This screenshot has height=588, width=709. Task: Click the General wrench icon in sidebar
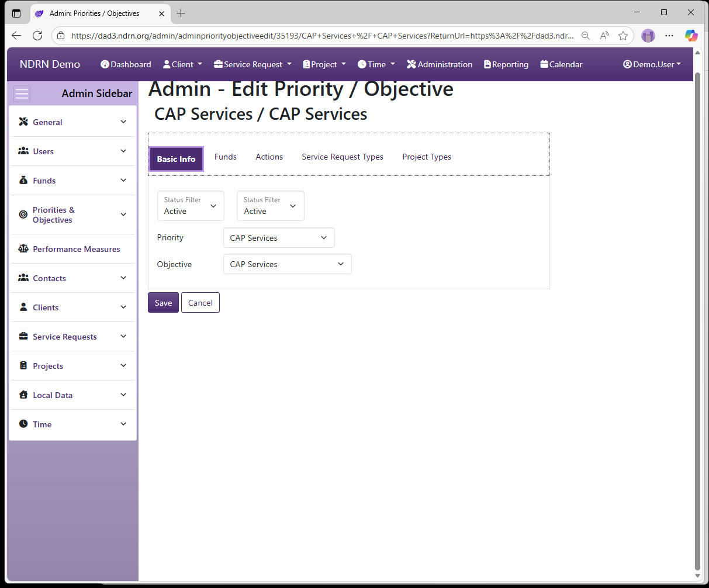point(23,122)
